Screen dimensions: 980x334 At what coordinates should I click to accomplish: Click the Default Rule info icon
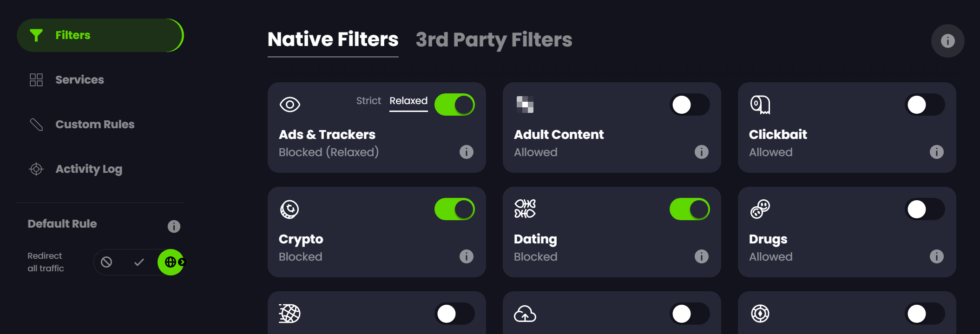[x=174, y=226]
